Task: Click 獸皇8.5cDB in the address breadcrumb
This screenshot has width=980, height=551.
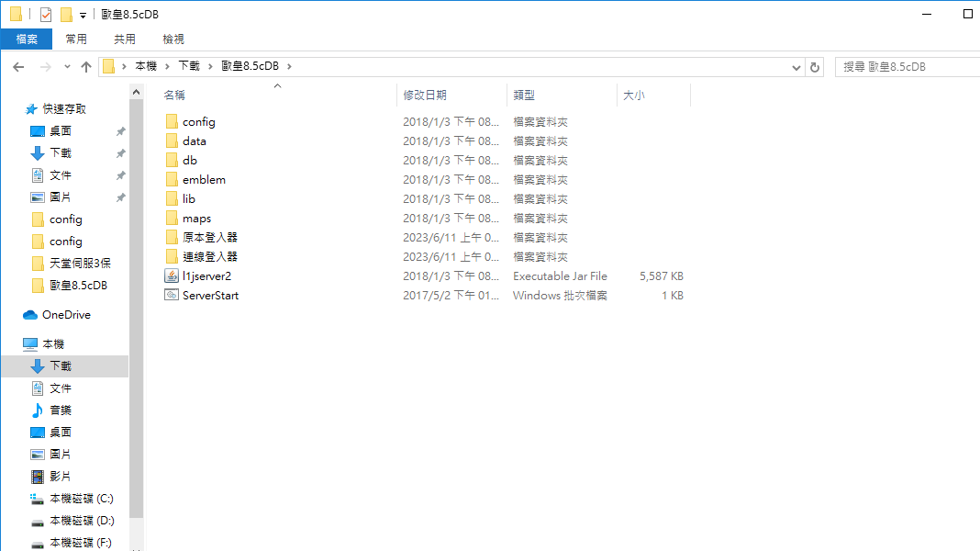Action: (x=250, y=66)
